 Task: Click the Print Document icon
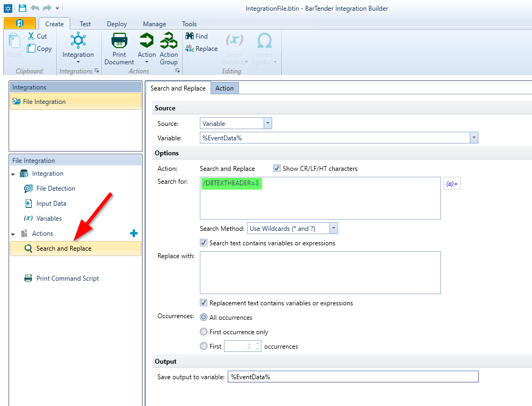click(119, 41)
